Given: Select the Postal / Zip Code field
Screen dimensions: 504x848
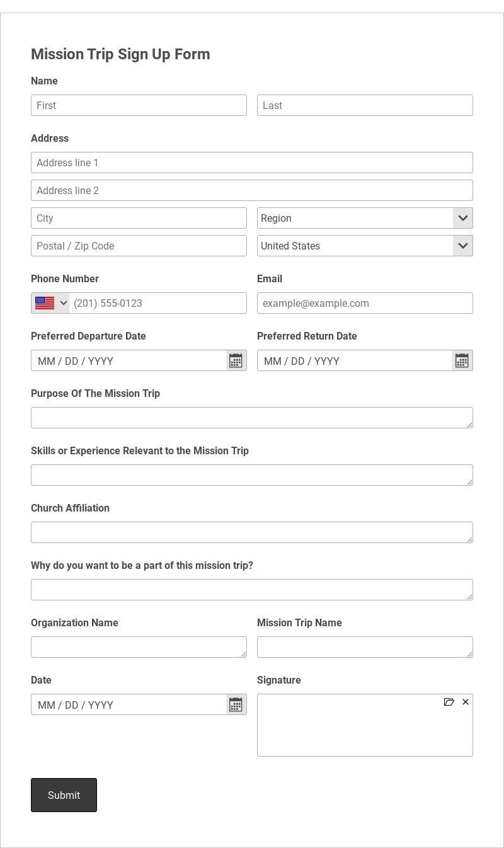Looking at the screenshot, I should pyautogui.click(x=139, y=246).
